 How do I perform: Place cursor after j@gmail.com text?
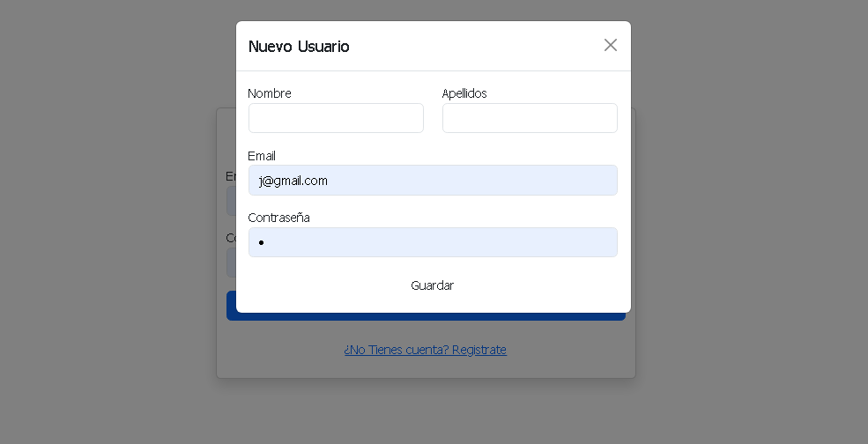[330, 181]
